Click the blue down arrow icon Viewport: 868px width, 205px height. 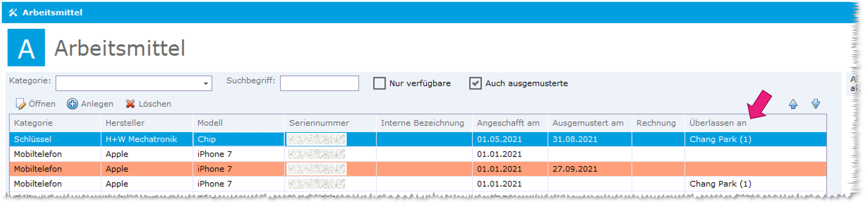[815, 104]
